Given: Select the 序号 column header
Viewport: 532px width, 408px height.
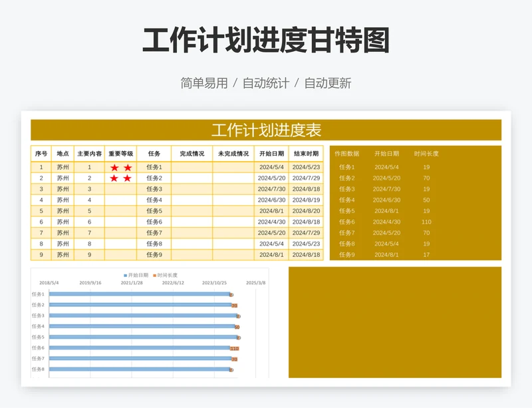Looking at the screenshot, I should (x=41, y=154).
